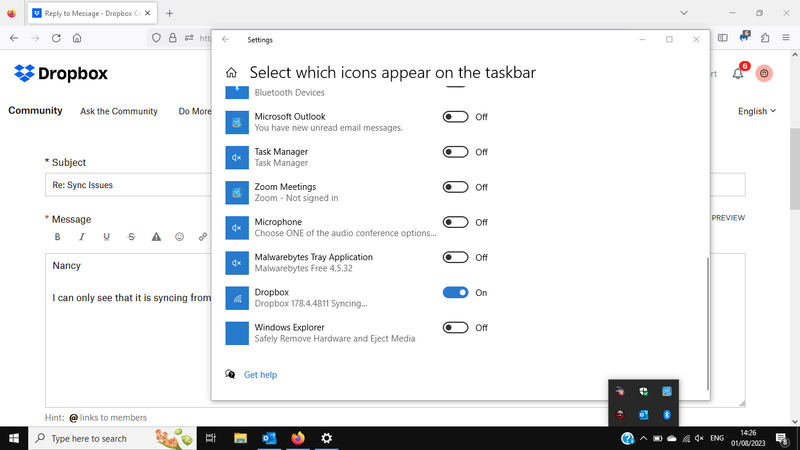Enable the Malwarebytes Tray Application toggle
Image resolution: width=800 pixels, height=450 pixels.
[455, 257]
